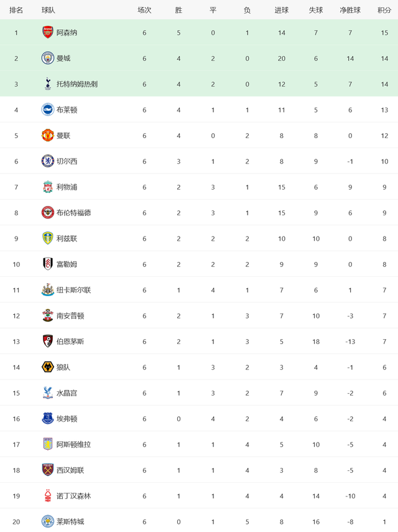Viewport: 398px width, 532px height.
Task: Click the Chelsea lion badge icon
Action: point(48,161)
